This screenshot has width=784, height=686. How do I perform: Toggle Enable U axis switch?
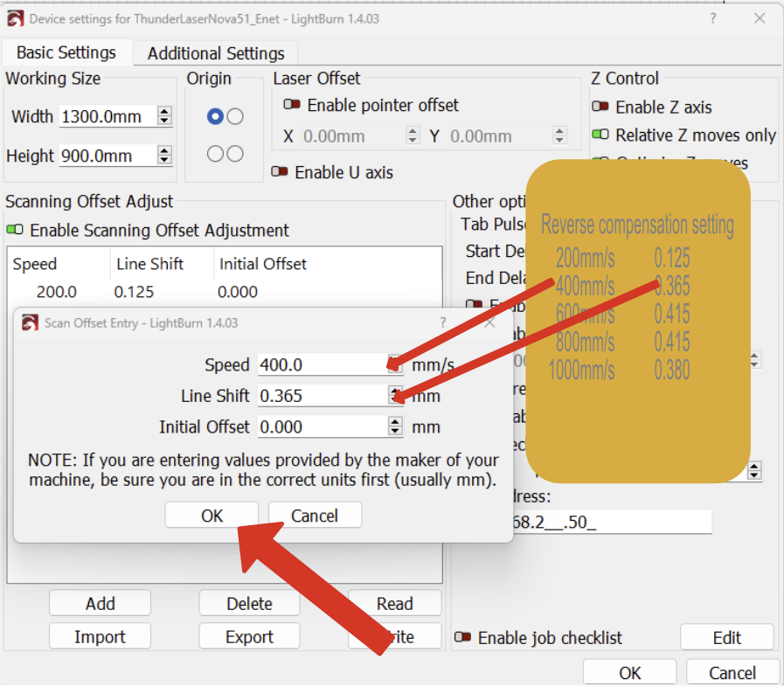[280, 171]
